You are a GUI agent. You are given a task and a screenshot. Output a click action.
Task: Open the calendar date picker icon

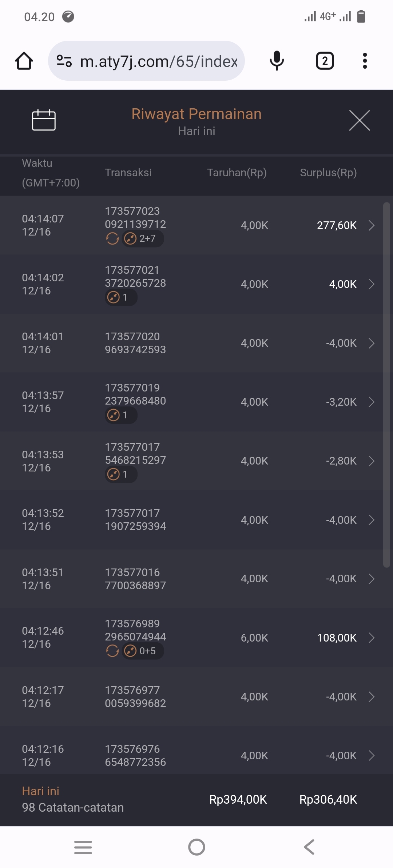(x=44, y=120)
